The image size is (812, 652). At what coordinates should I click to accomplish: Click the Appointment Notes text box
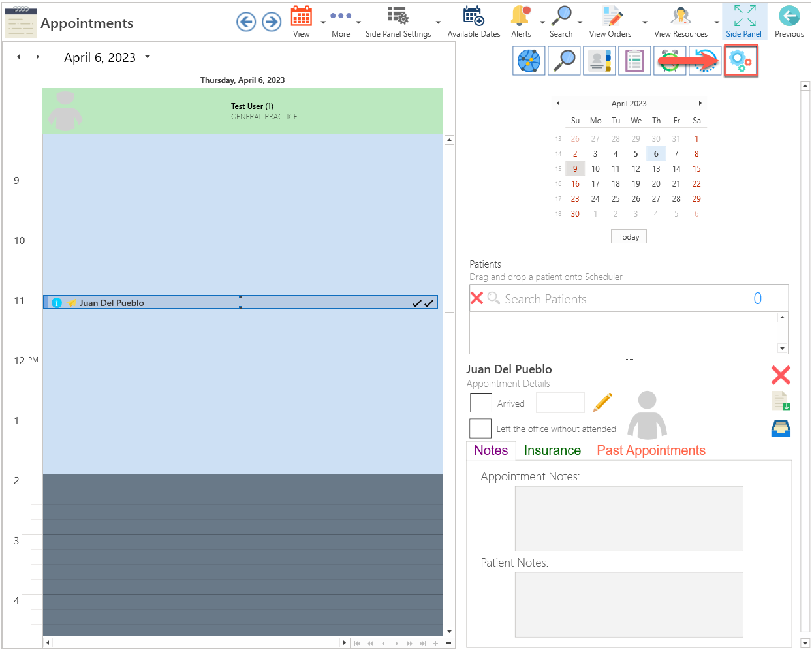click(629, 518)
